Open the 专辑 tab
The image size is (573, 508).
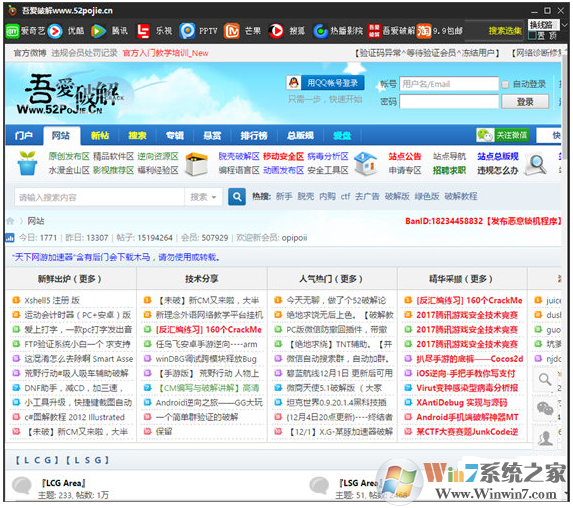175,136
